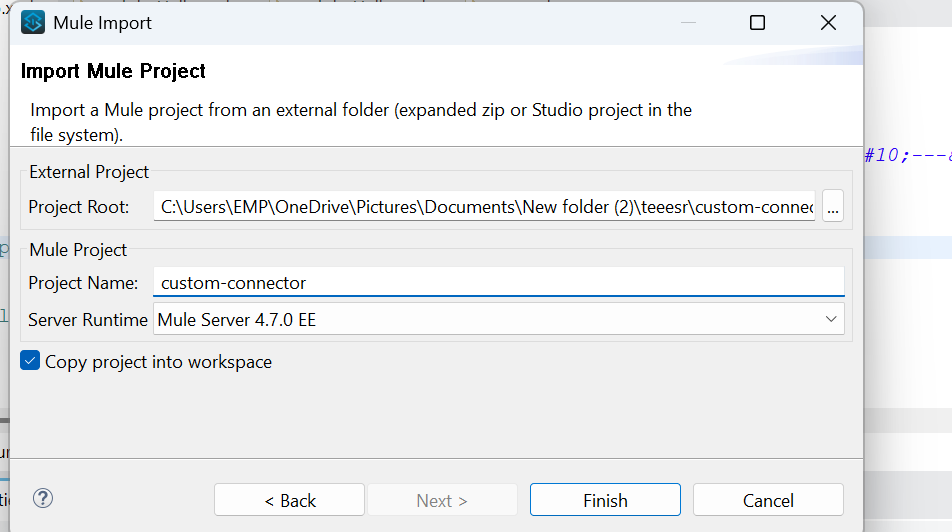Image resolution: width=952 pixels, height=532 pixels.
Task: Click the 'Mule Import' window title text
Action: click(x=102, y=22)
